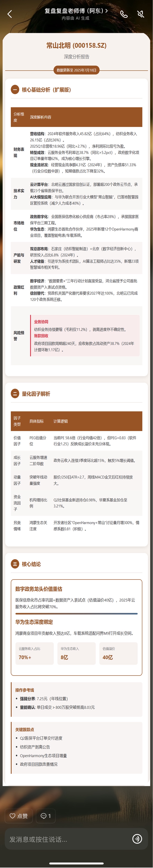Open the comments button showing 1
153x868 pixels.
tap(46, 816)
